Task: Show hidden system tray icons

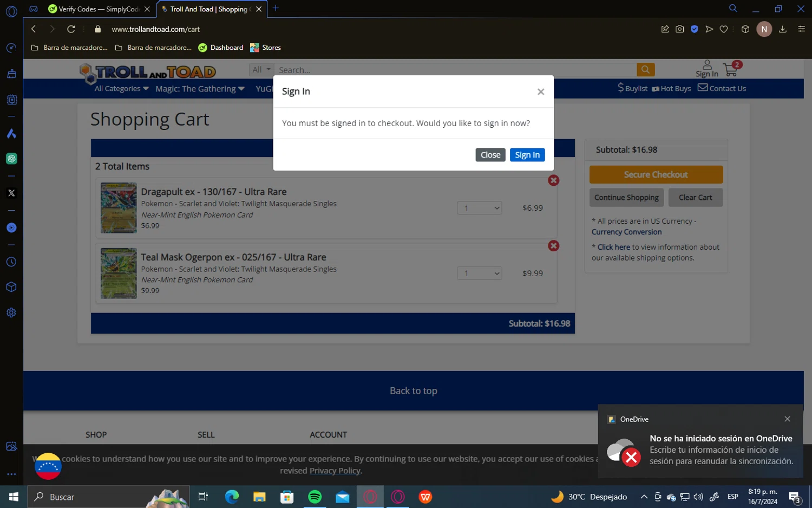Action: [x=644, y=497]
